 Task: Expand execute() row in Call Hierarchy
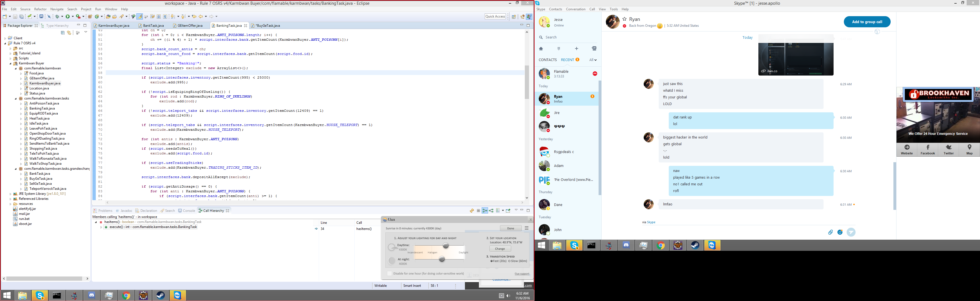pos(101,227)
